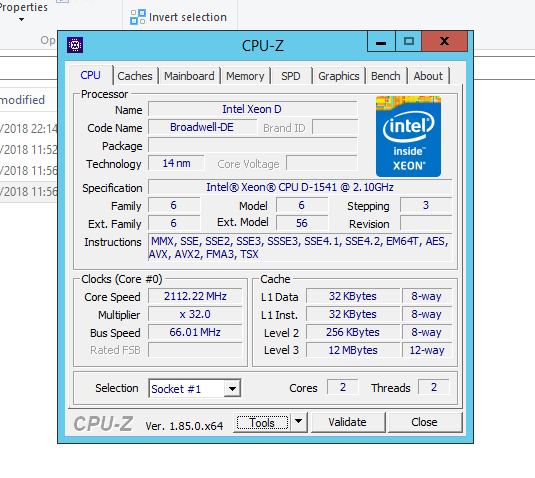Image resolution: width=535 pixels, height=478 pixels.
Task: Maximize the CPU-Z window
Action: pyautogui.click(x=408, y=42)
